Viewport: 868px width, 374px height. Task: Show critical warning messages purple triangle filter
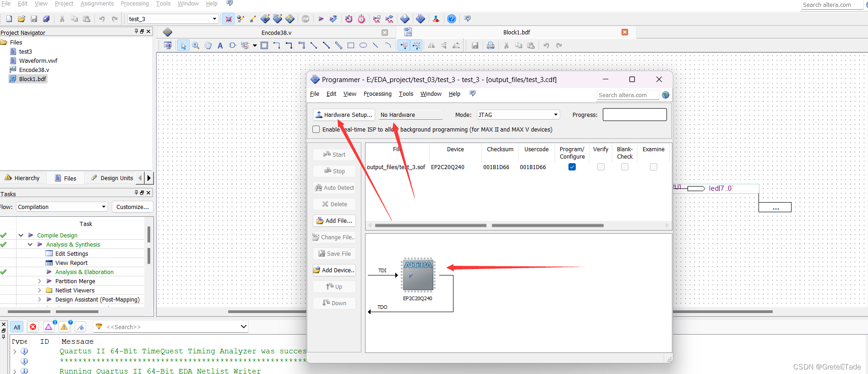(x=49, y=327)
